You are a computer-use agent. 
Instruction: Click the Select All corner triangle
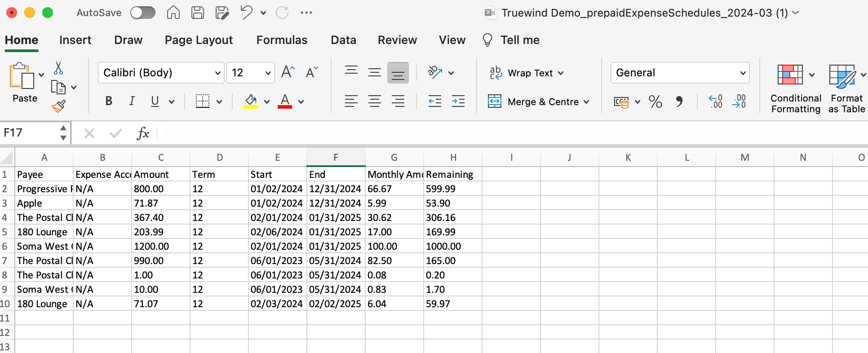7,158
